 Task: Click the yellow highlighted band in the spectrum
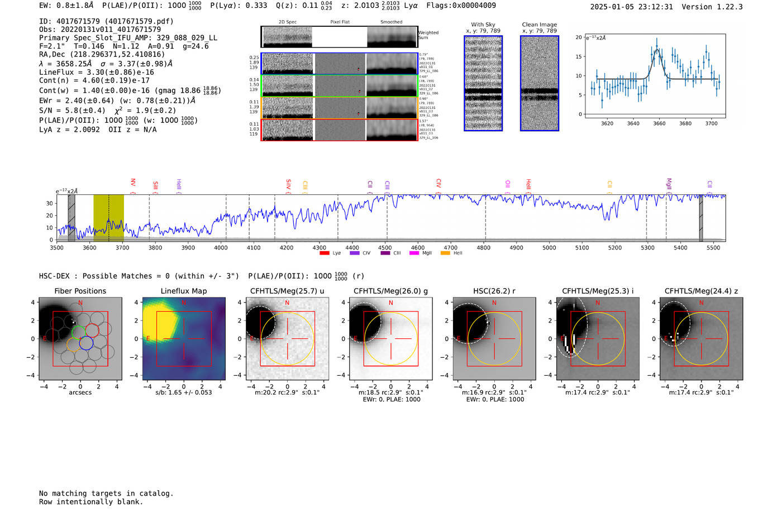point(108,218)
